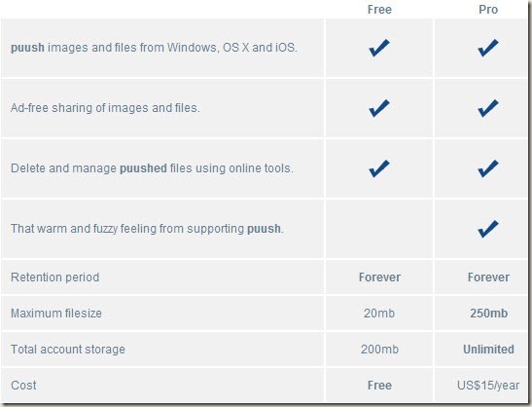The width and height of the screenshot is (532, 407).
Task: Click Forever under the Free column
Action: (379, 277)
